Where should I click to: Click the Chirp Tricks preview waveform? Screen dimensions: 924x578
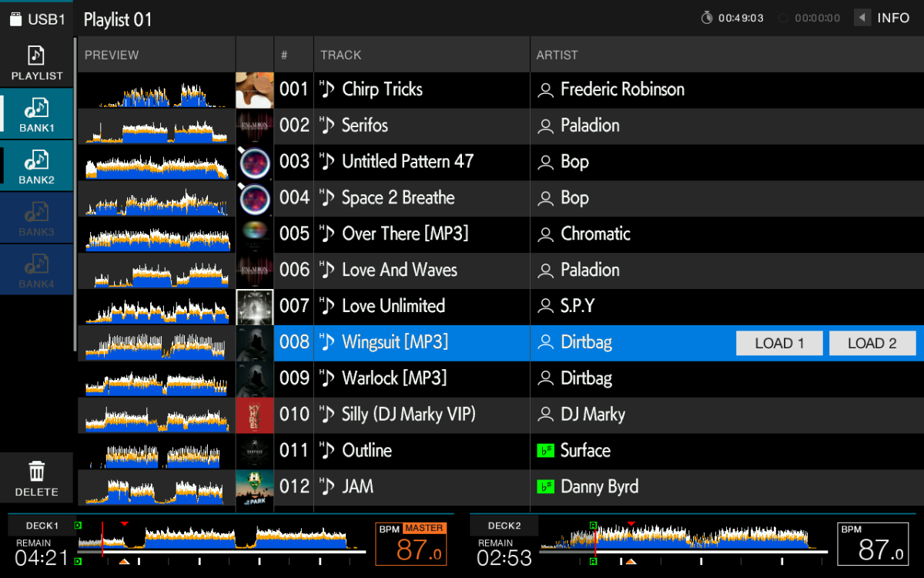[156, 92]
